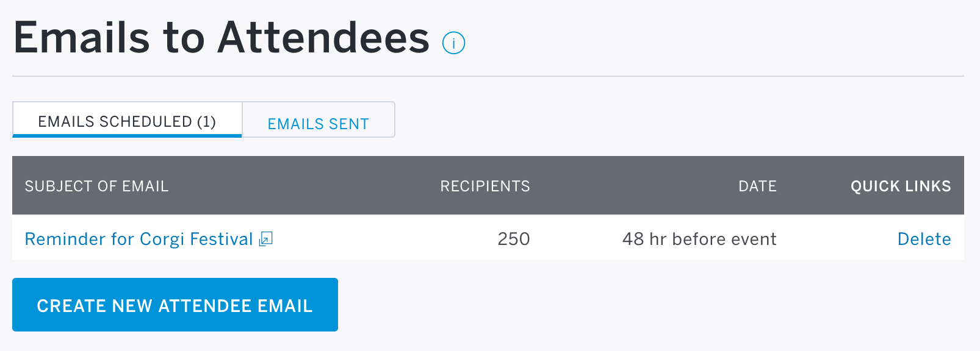
Task: Select the Recipients column header
Action: click(x=485, y=186)
